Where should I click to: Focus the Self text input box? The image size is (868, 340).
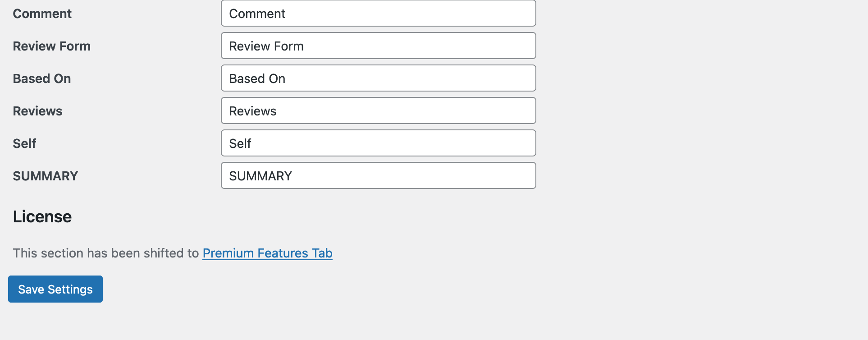[x=378, y=143]
